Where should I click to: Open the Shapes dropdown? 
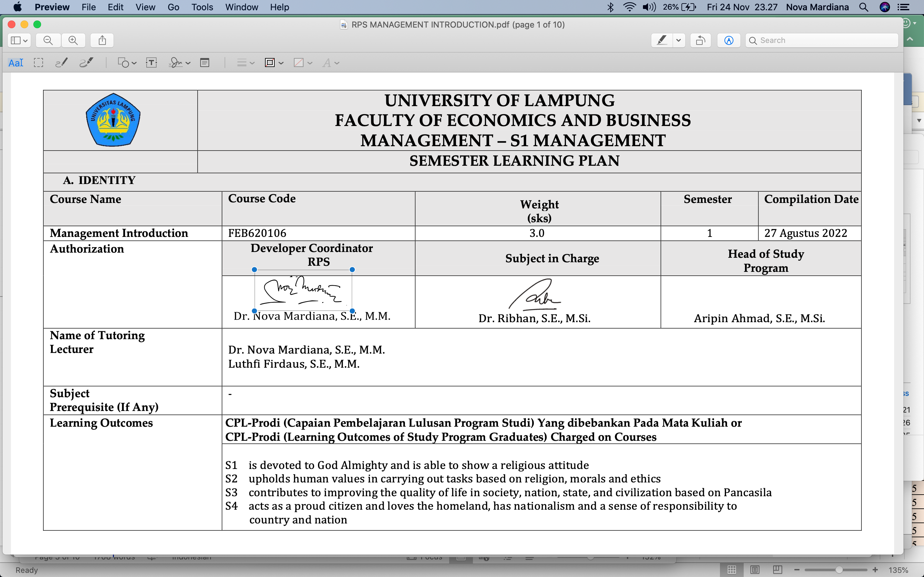point(127,63)
